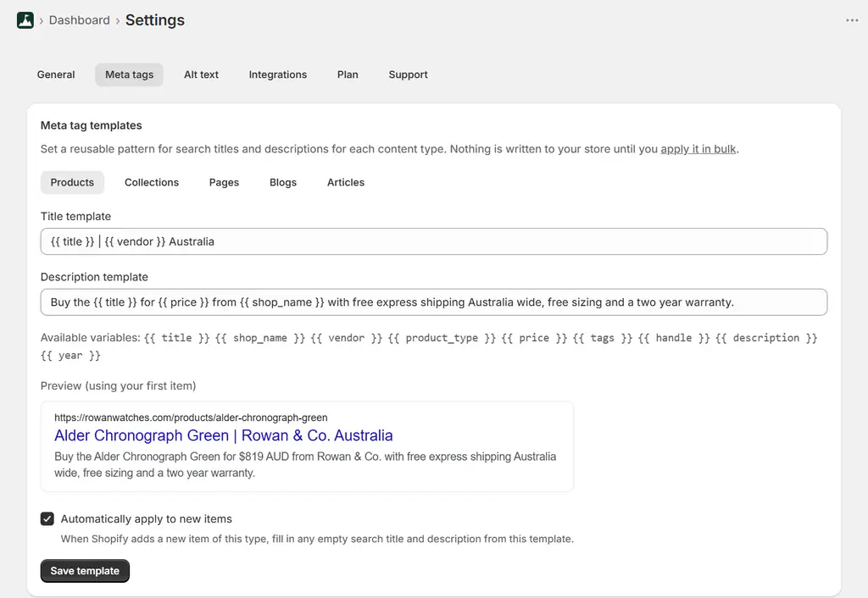
Task: Open the Integrations tab
Action: [277, 75]
